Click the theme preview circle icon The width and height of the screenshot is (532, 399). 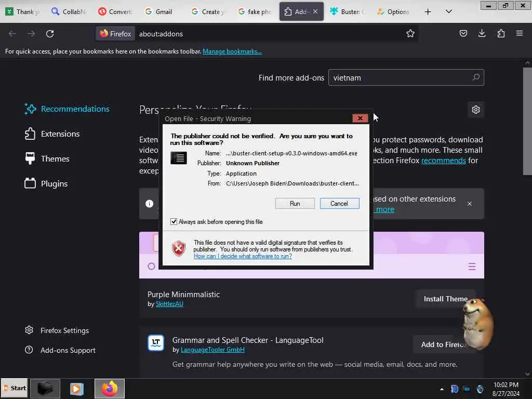click(152, 267)
